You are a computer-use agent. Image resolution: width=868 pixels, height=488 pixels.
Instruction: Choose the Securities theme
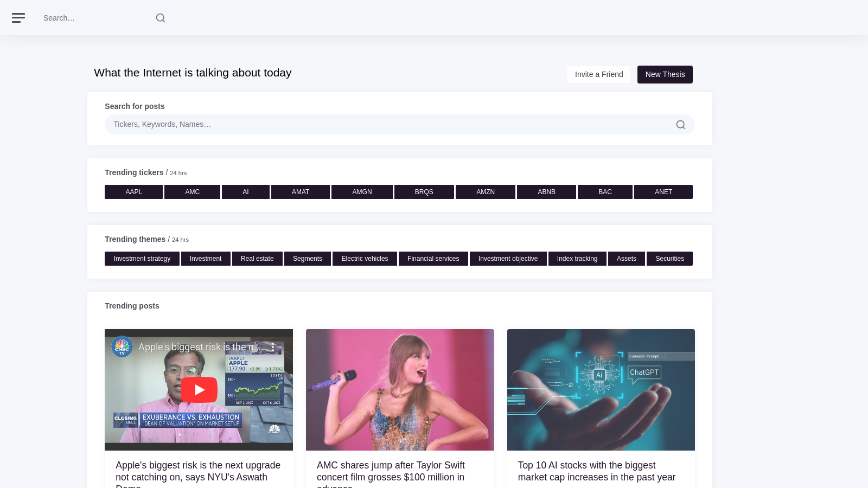(670, 259)
